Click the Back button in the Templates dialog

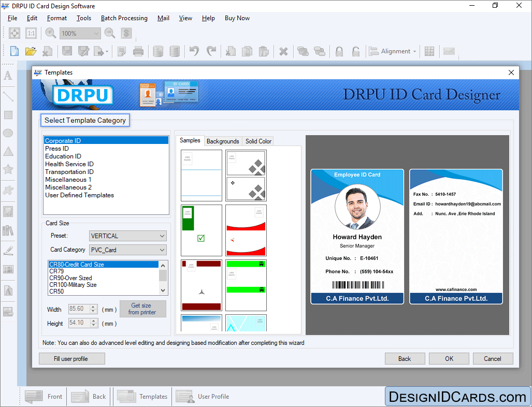[x=405, y=358]
